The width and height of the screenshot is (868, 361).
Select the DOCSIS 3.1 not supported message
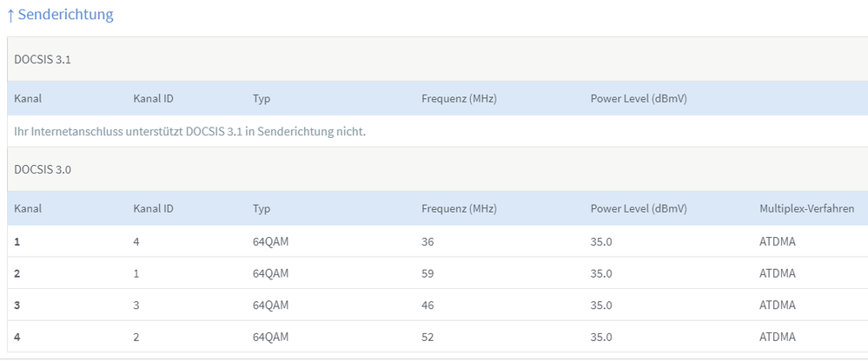click(x=189, y=131)
